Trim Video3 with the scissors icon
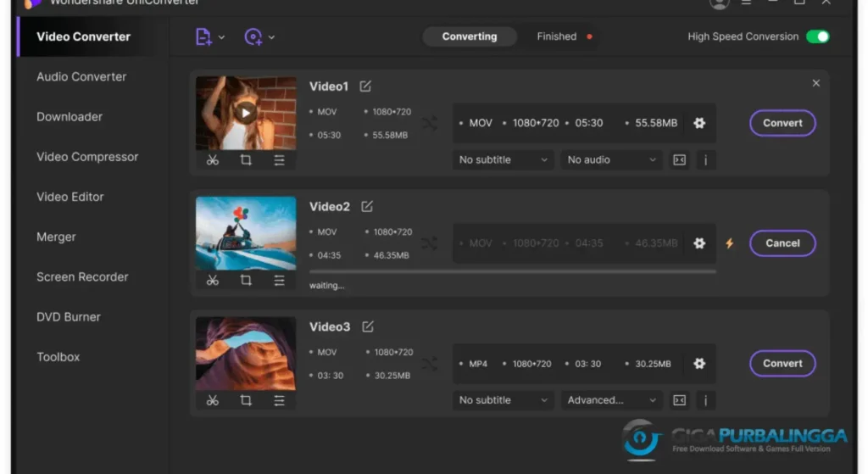Screen dimensions: 868x474 click(x=213, y=400)
